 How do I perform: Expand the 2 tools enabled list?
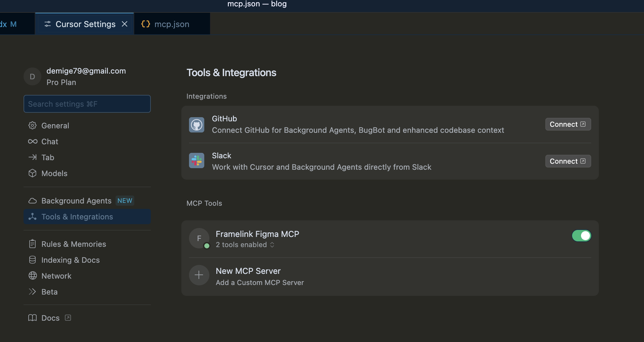coord(245,245)
